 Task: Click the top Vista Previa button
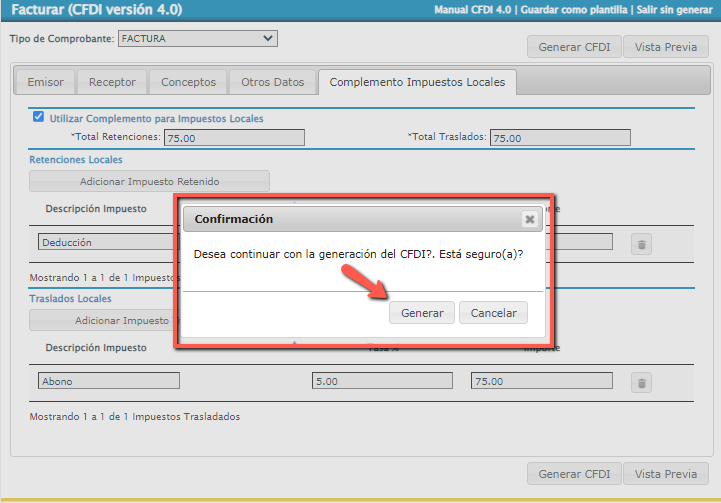[666, 47]
